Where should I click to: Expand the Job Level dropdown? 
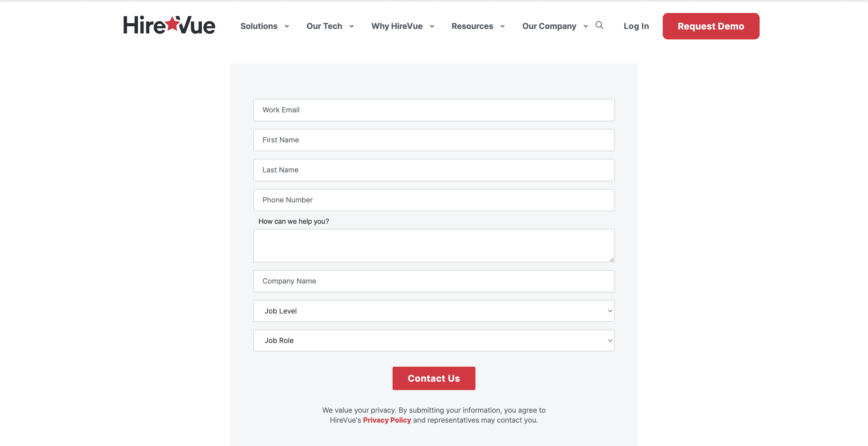[x=434, y=311]
